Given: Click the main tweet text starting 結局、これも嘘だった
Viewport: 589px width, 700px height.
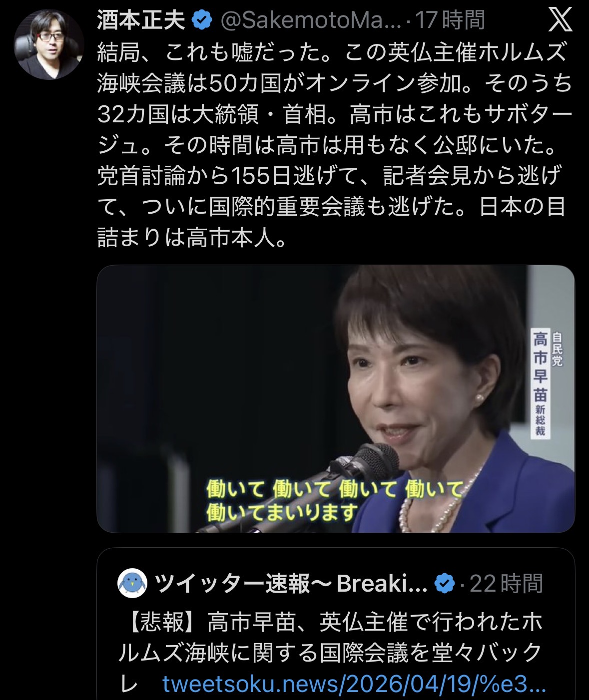Looking at the screenshot, I should tap(335, 145).
